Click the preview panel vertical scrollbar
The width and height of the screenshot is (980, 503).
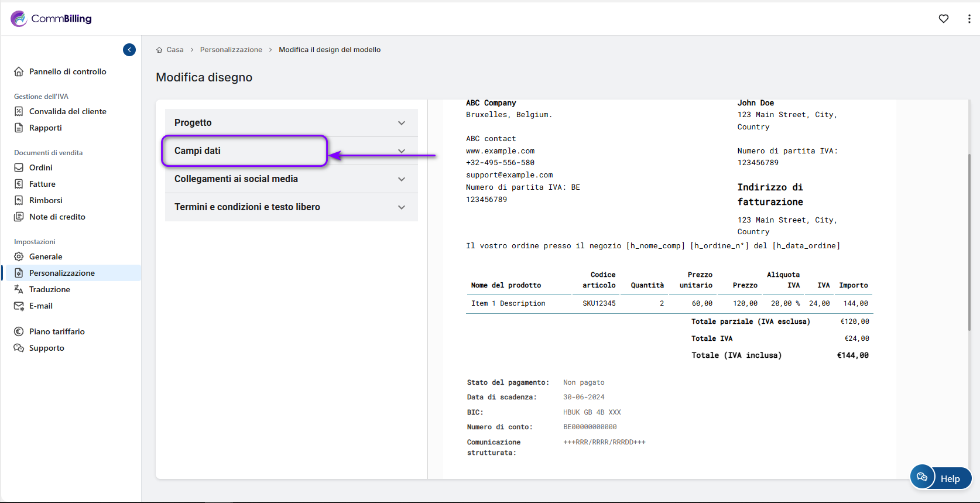tap(969, 242)
